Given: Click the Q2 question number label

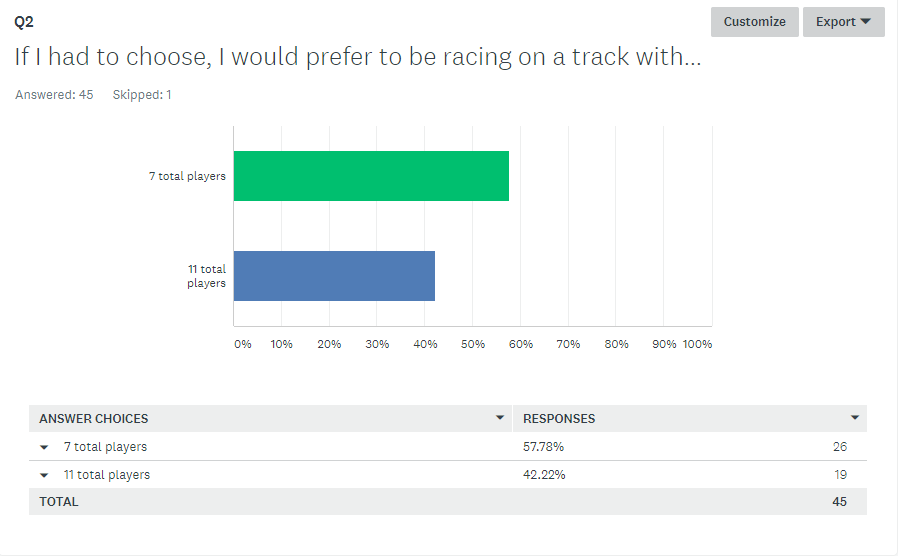Looking at the screenshot, I should point(24,22).
